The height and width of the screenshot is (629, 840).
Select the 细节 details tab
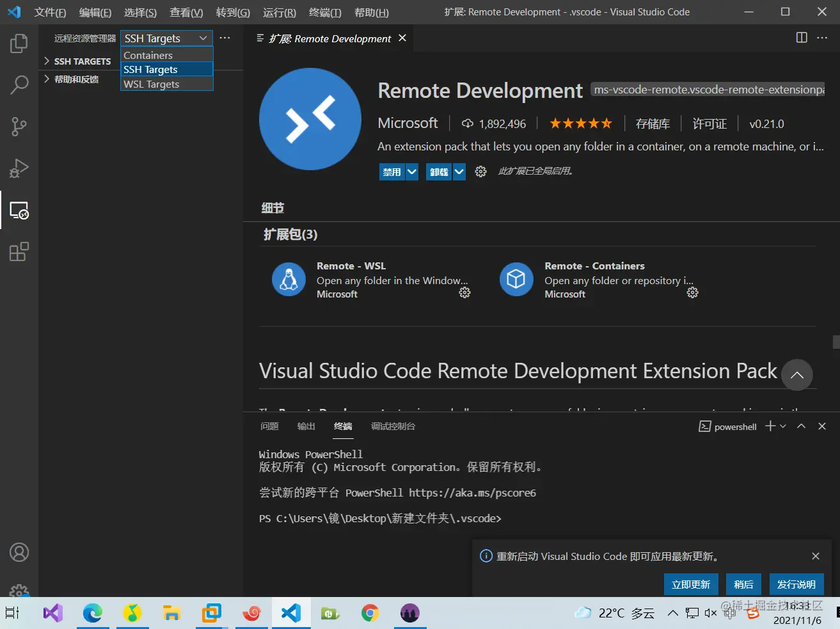(273, 208)
